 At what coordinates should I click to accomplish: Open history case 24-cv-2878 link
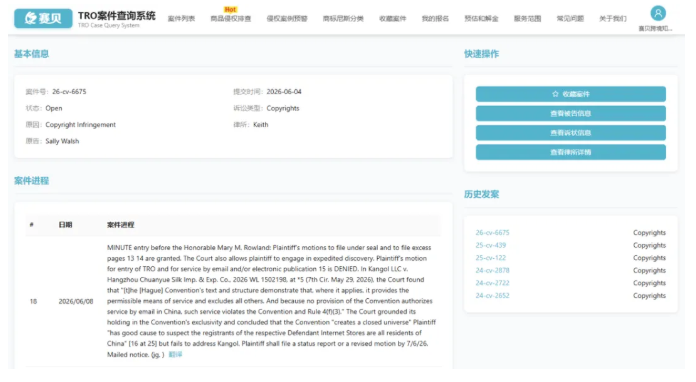pos(492,270)
